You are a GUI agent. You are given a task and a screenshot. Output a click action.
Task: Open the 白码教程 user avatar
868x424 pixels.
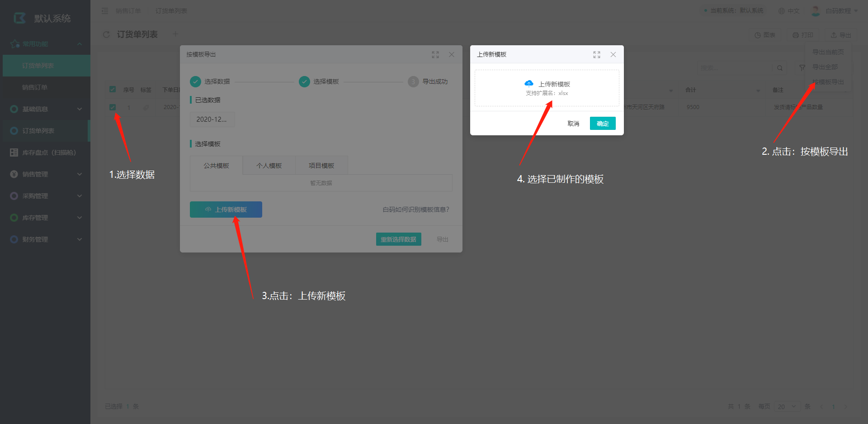click(816, 11)
